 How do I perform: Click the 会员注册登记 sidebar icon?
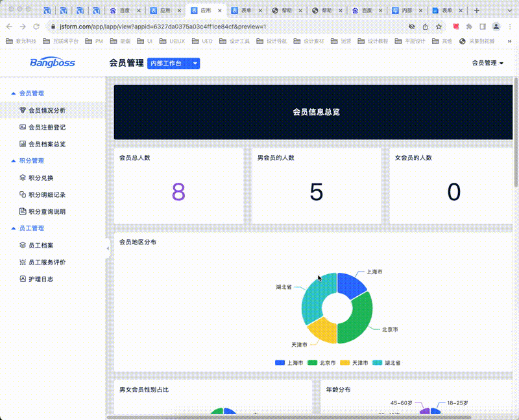pos(23,127)
